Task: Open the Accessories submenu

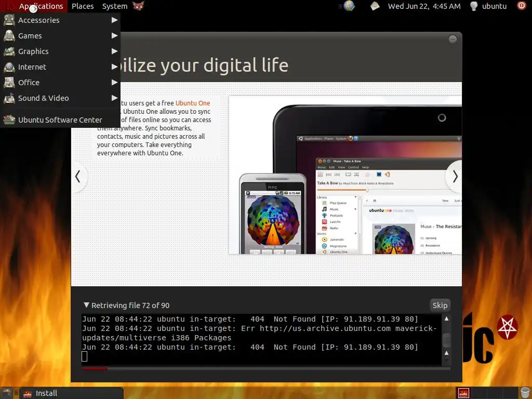Action: (x=60, y=20)
